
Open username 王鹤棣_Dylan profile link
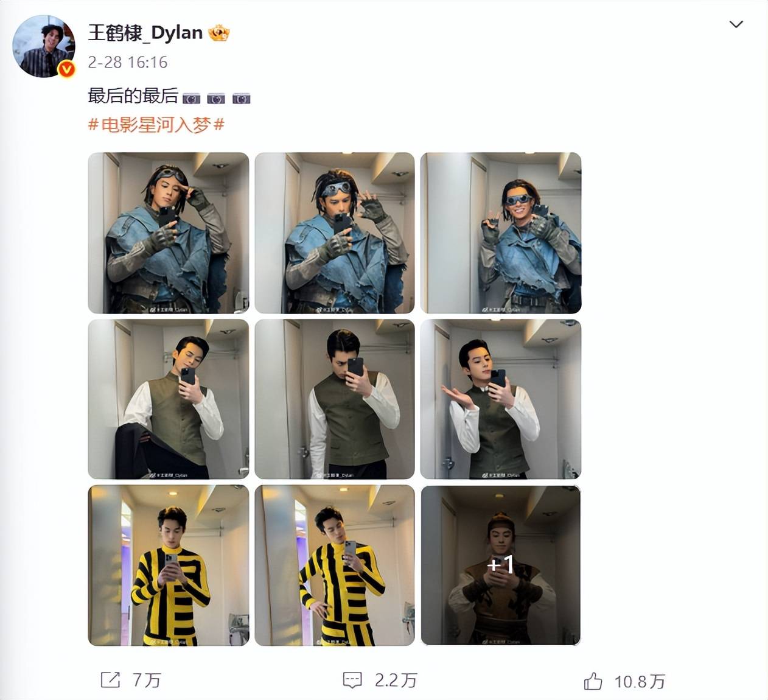pyautogui.click(x=145, y=32)
